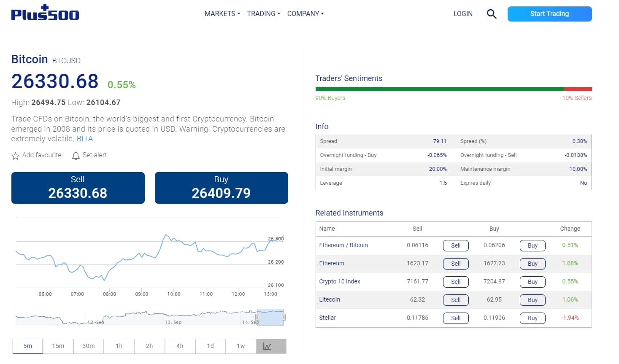Screen dimensions: 619x364
Task: Select the 4h timeframe tab
Action: (x=180, y=346)
